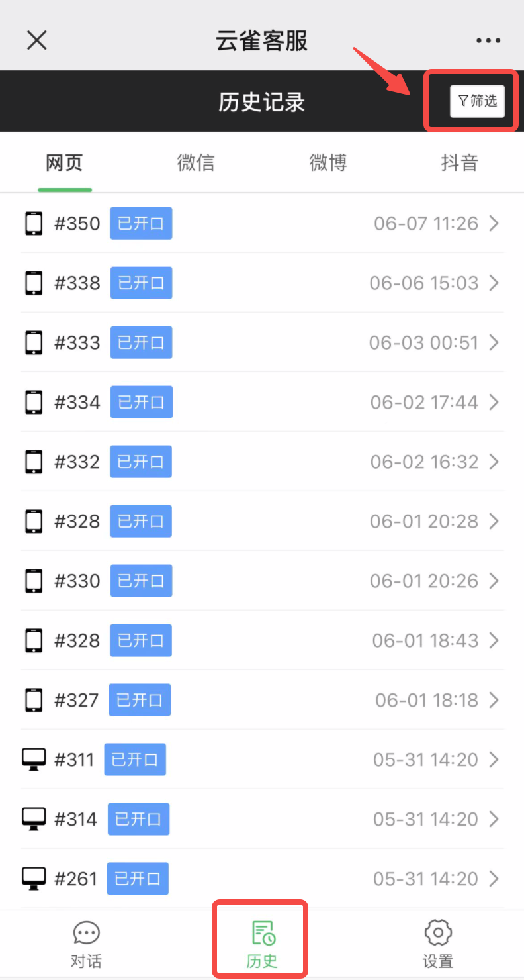
Task: Switch to the 微博 tab
Action: 328,163
